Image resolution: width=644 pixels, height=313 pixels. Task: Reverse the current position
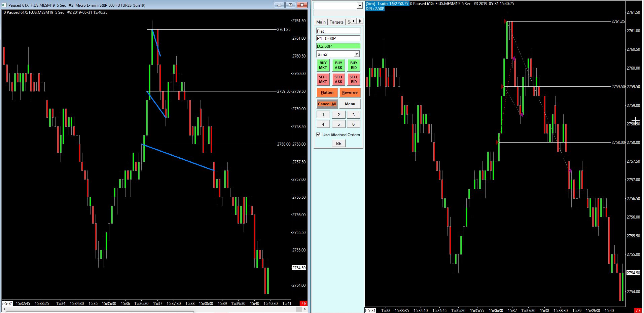(350, 92)
